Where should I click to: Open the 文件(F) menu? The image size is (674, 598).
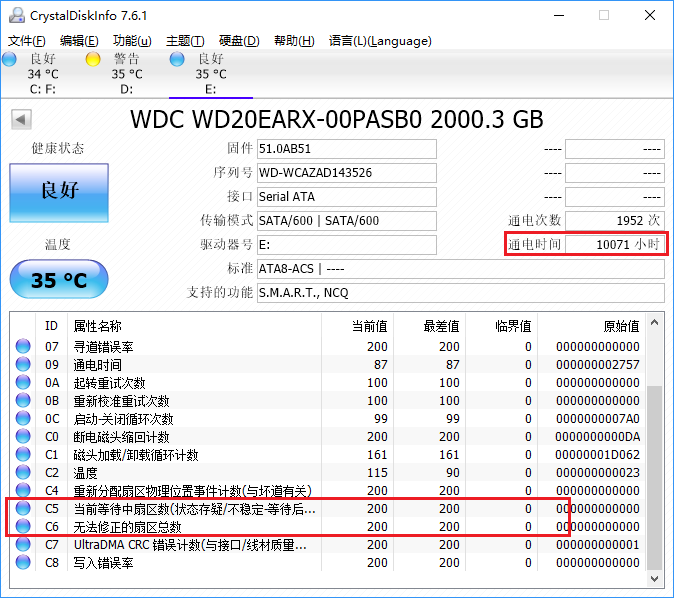[27, 41]
